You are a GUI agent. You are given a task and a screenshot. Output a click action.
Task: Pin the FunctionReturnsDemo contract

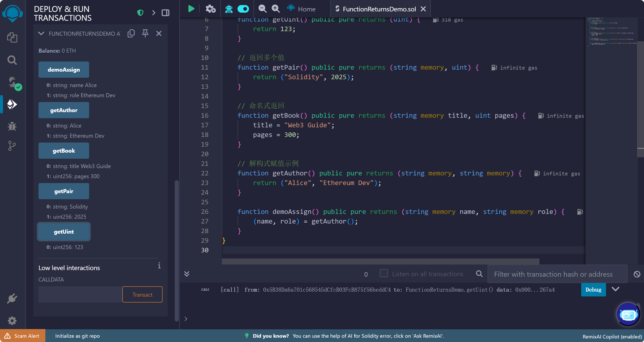coord(145,33)
